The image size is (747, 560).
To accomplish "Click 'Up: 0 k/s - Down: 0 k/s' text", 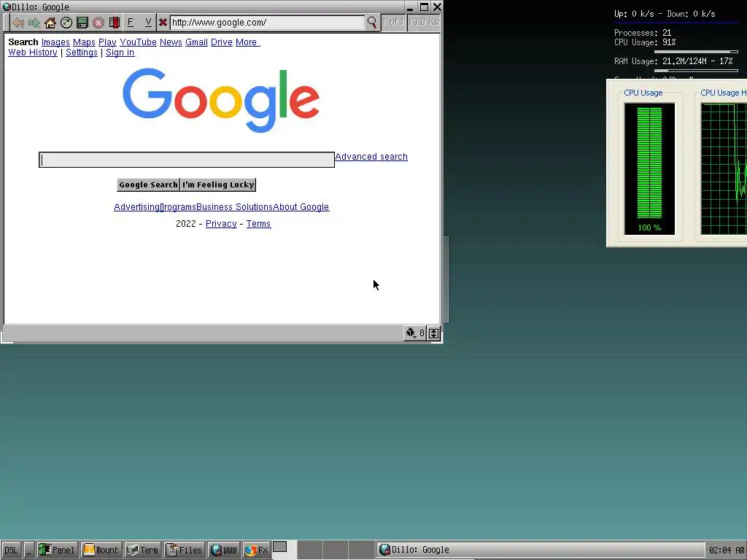I will point(665,14).
